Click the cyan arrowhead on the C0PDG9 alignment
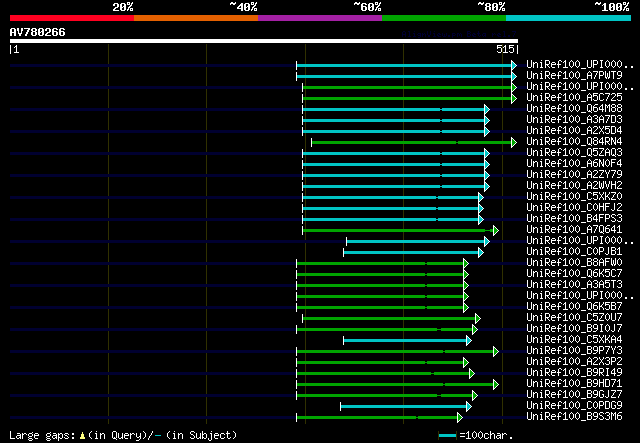The image size is (640, 443). [x=469, y=407]
